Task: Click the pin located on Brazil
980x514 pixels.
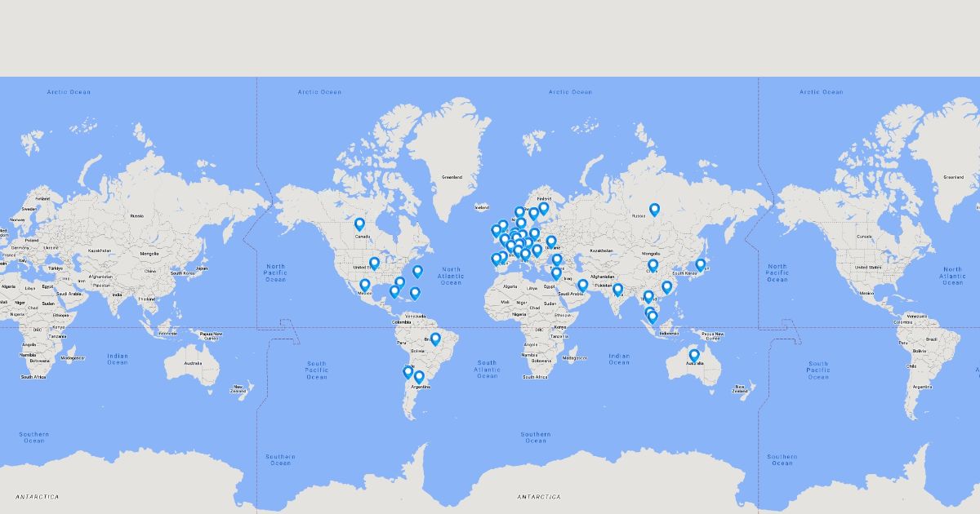Action: (x=435, y=339)
